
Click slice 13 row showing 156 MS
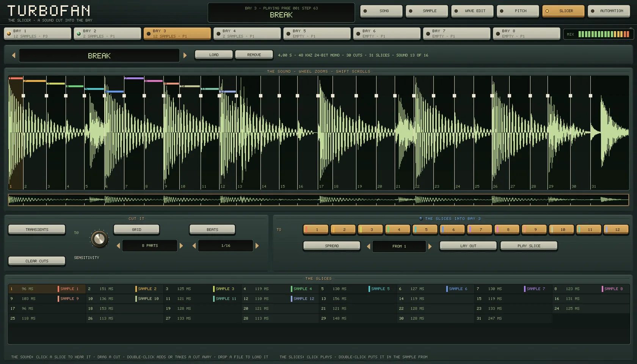[x=358, y=299]
